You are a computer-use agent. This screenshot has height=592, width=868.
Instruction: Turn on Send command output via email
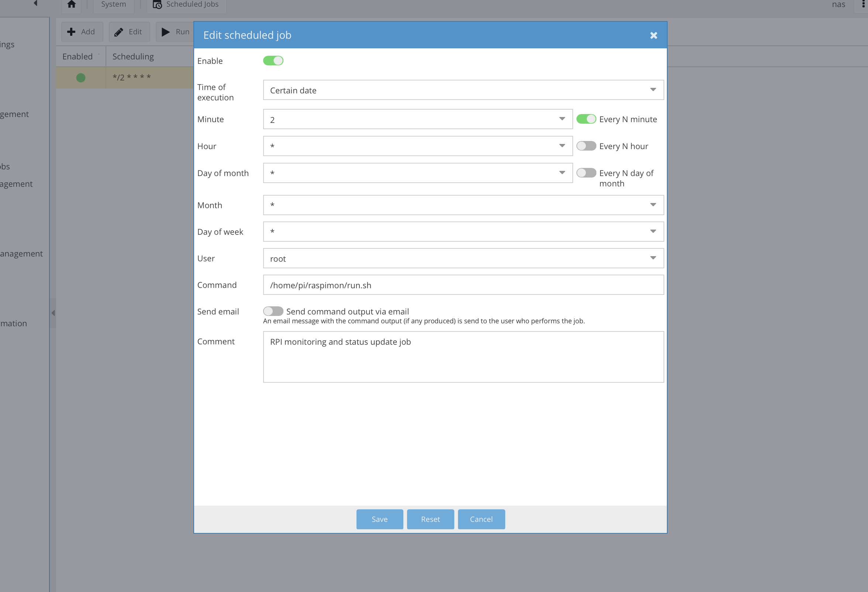[273, 312]
